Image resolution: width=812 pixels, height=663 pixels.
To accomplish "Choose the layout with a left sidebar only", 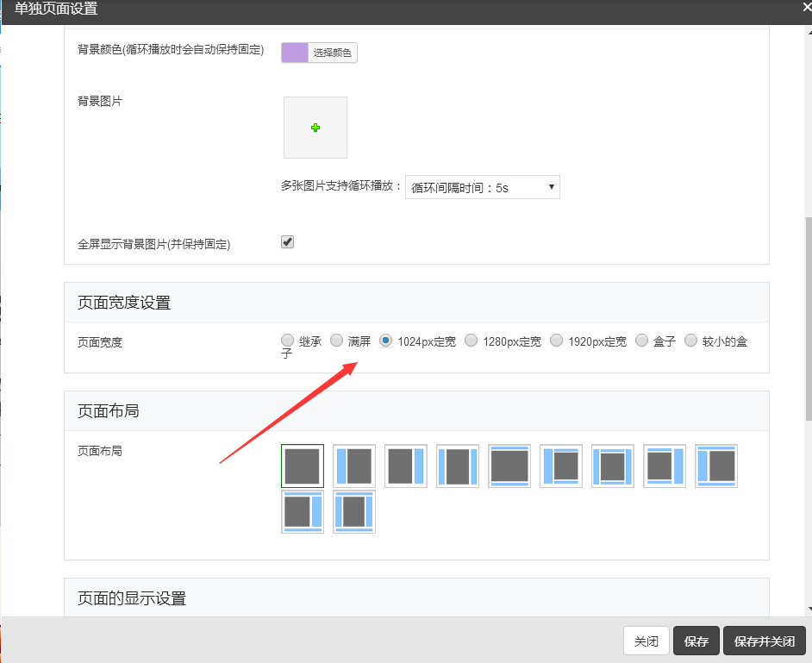I will pyautogui.click(x=354, y=466).
